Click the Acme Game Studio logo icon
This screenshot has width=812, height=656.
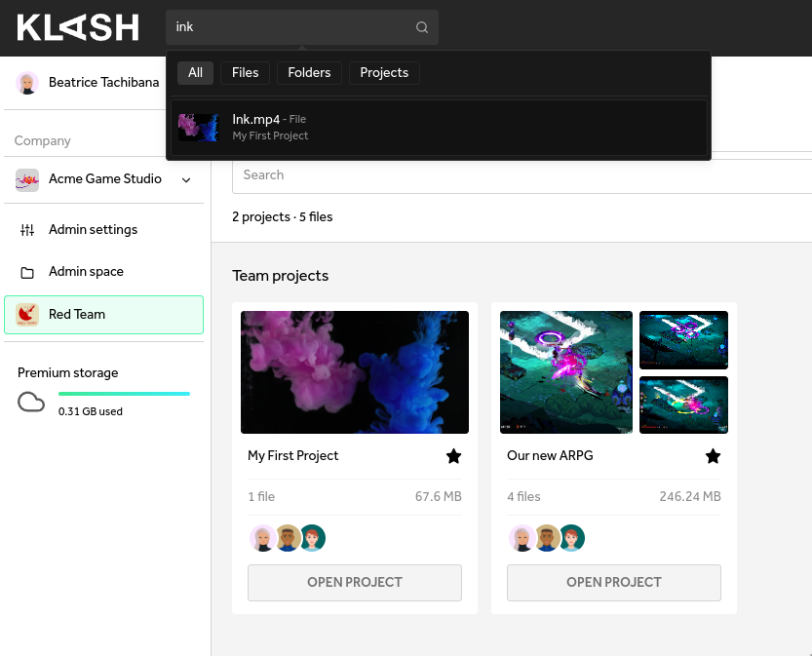coord(27,180)
